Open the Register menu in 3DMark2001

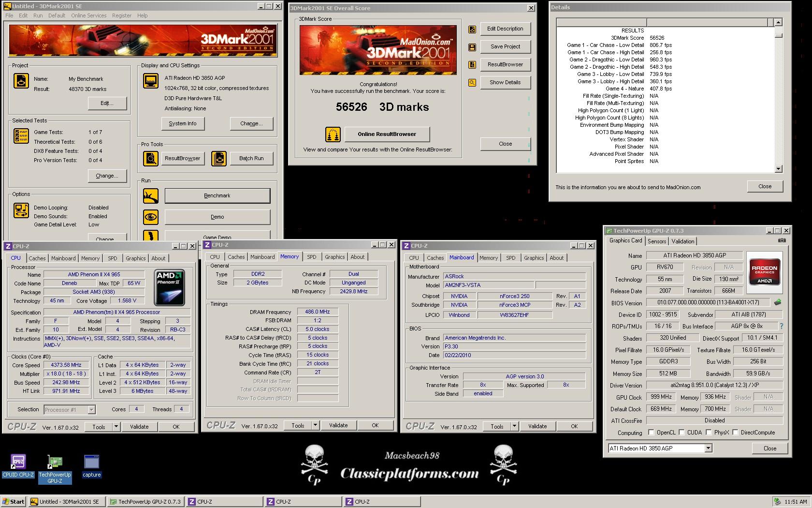pyautogui.click(x=121, y=15)
